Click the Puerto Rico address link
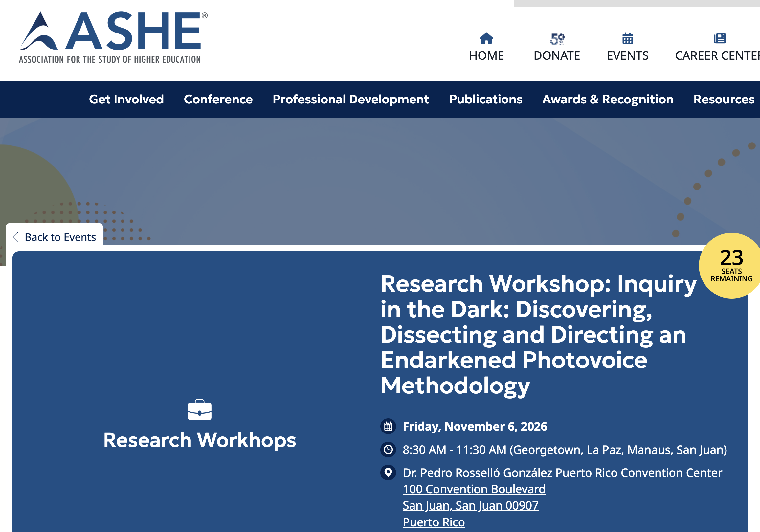Screen dimensions: 760x532 [434, 522]
